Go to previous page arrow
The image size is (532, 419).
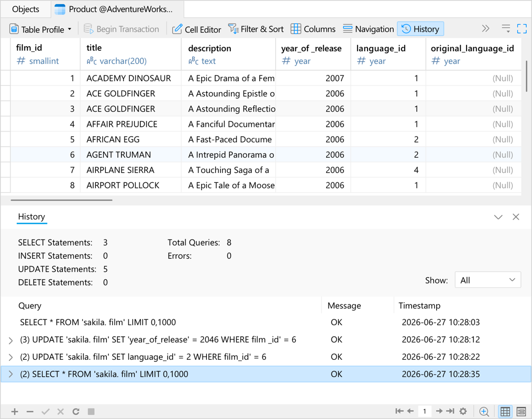point(411,411)
